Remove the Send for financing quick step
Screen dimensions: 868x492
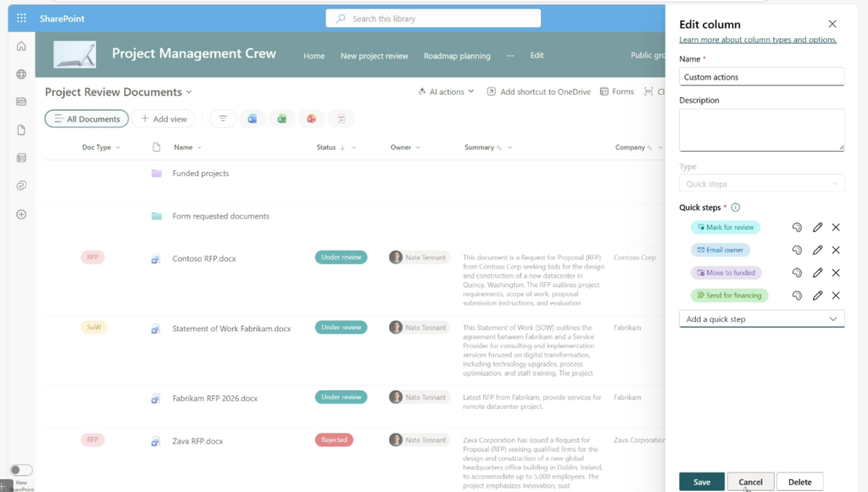tap(836, 296)
